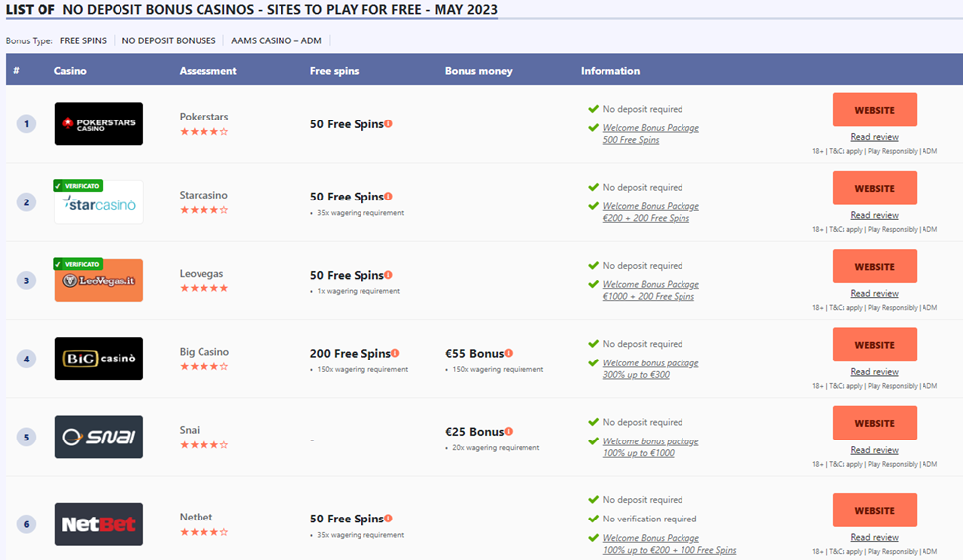
Task: Open the Snai logo
Action: pyautogui.click(x=99, y=437)
